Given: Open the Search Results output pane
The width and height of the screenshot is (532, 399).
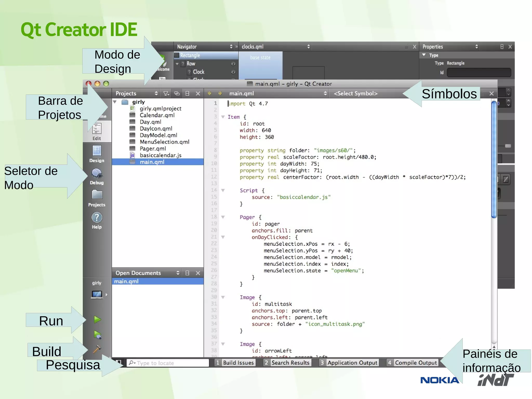Looking at the screenshot, I should tap(287, 363).
